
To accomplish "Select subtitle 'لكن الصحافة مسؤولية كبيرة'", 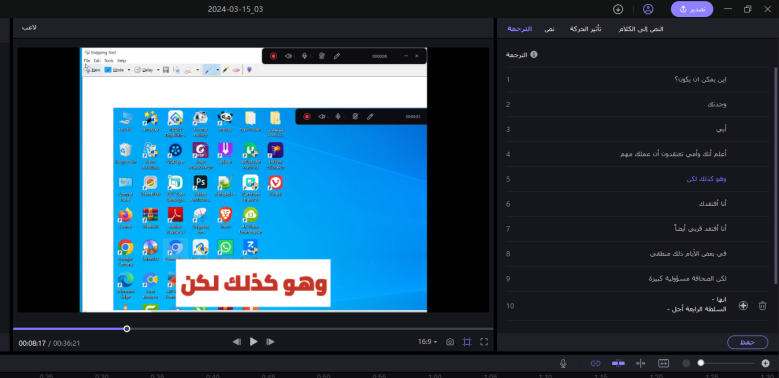I will click(x=638, y=278).
